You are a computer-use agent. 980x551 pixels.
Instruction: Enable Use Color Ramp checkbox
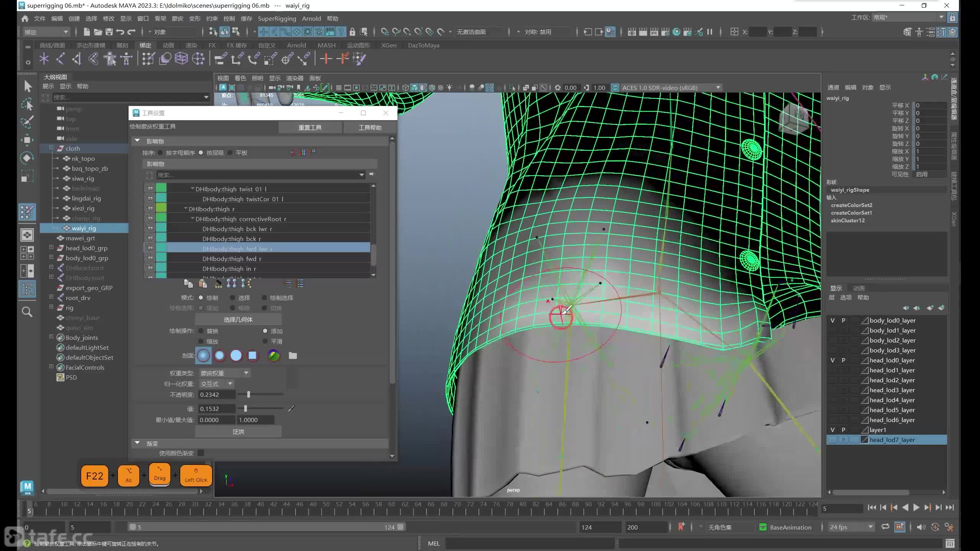pyautogui.click(x=201, y=453)
